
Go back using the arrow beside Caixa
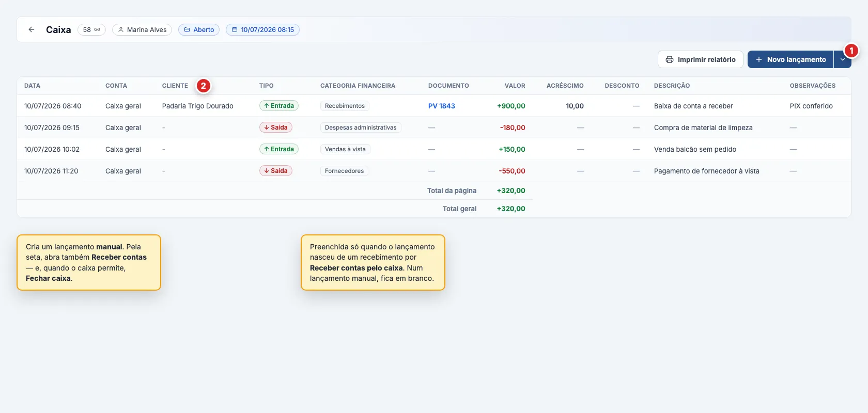32,29
